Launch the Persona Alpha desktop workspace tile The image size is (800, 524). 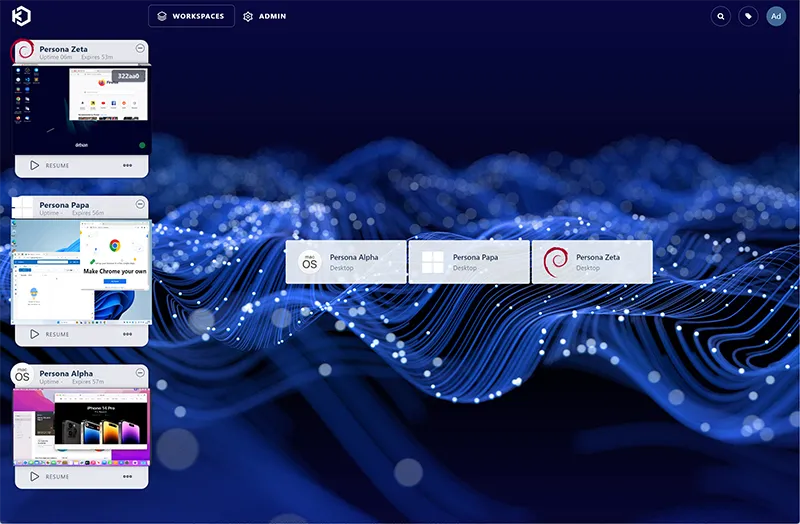pos(346,262)
